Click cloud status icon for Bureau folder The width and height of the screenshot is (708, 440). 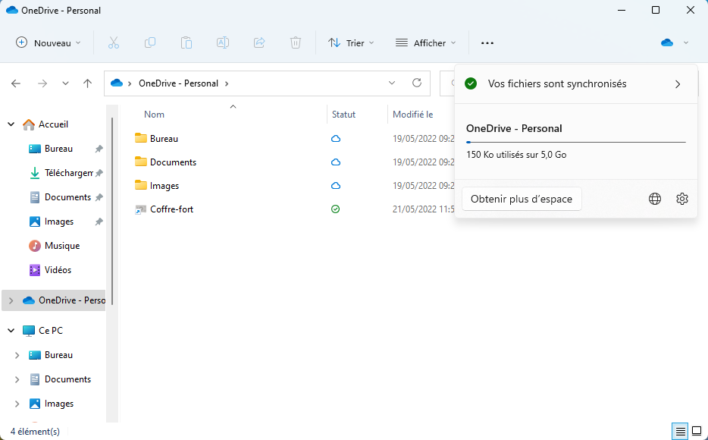[335, 139]
